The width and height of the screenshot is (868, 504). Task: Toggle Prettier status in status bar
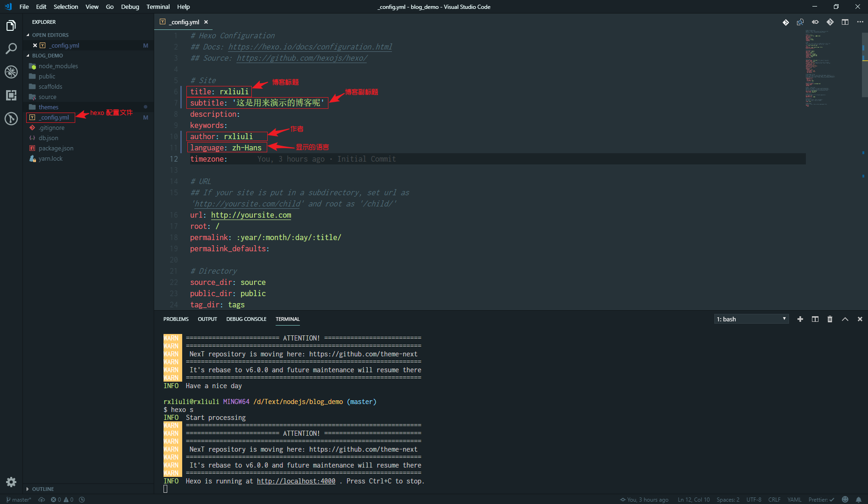(x=821, y=500)
